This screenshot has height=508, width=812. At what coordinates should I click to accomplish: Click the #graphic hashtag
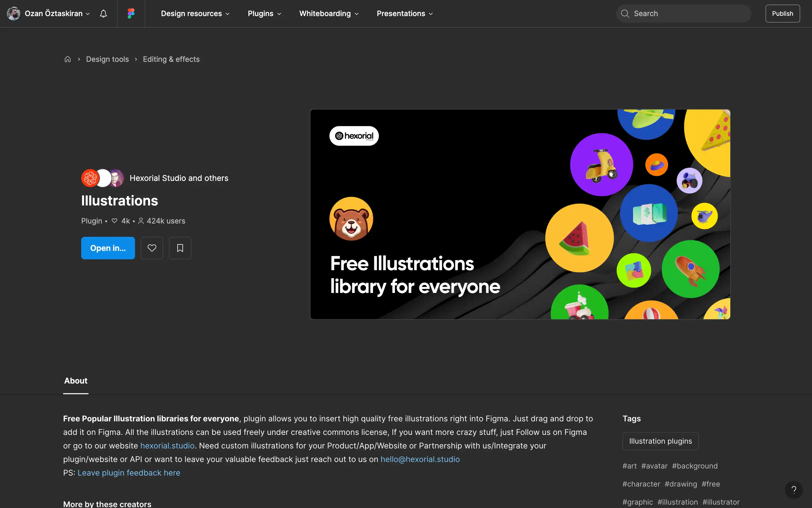(637, 502)
